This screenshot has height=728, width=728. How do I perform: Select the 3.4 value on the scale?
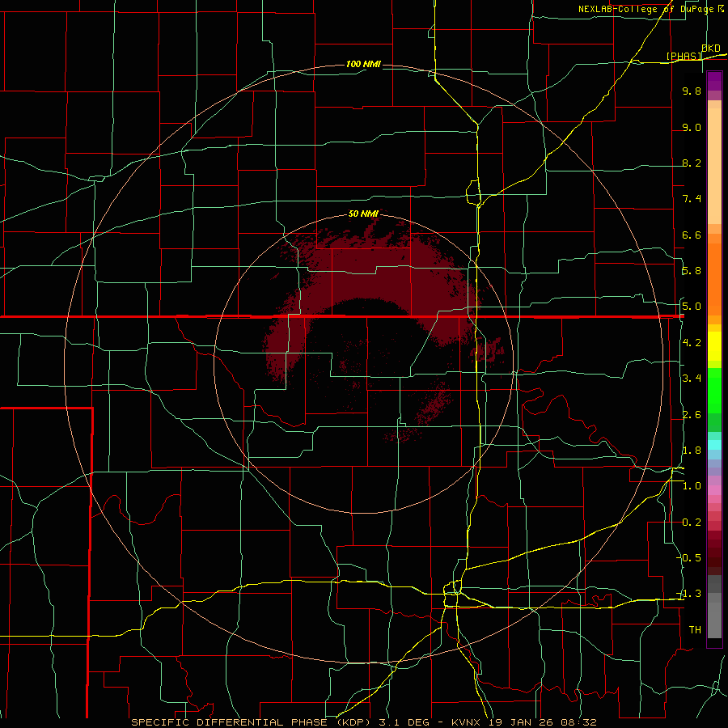692,379
